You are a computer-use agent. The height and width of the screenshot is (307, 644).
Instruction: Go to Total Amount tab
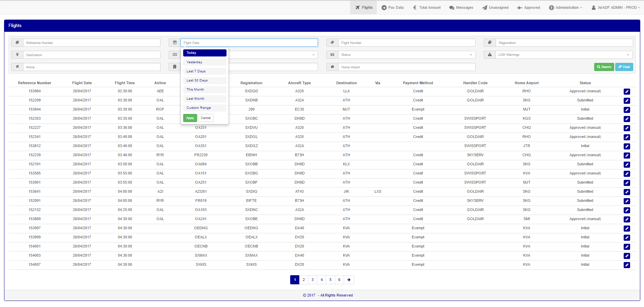pos(427,7)
